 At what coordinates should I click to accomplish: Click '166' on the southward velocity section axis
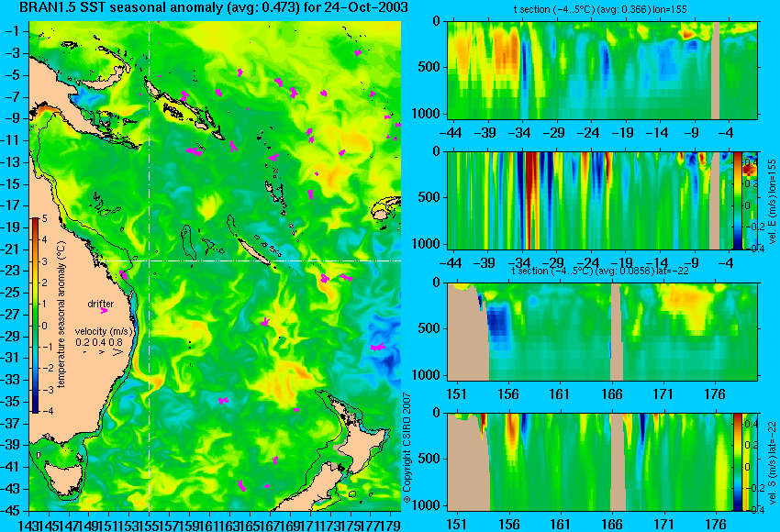612,524
